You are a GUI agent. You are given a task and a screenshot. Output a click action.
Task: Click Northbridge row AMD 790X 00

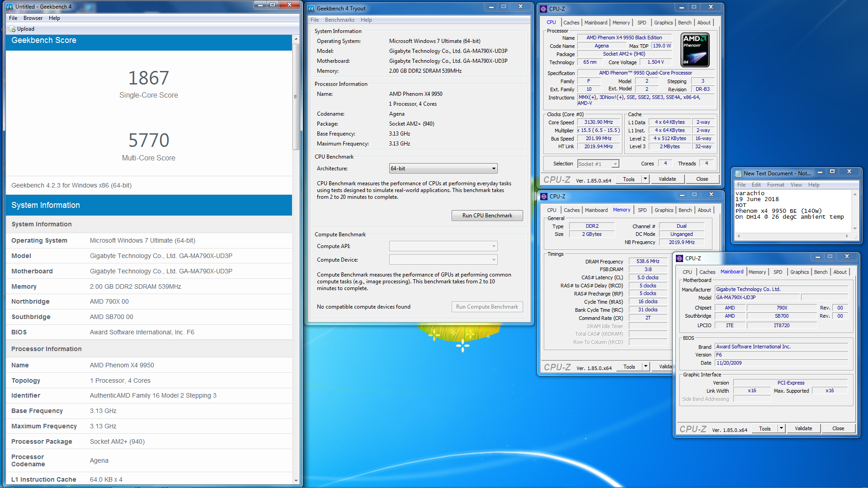point(149,301)
